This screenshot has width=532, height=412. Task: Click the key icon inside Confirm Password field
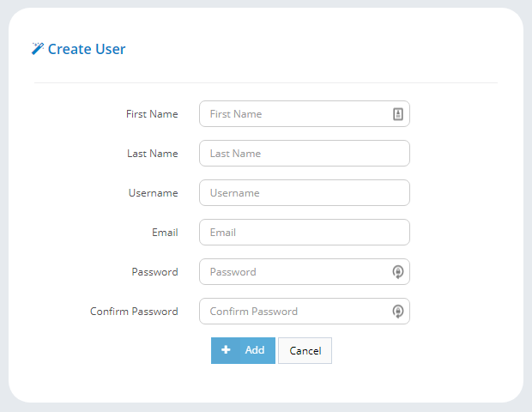coord(398,312)
